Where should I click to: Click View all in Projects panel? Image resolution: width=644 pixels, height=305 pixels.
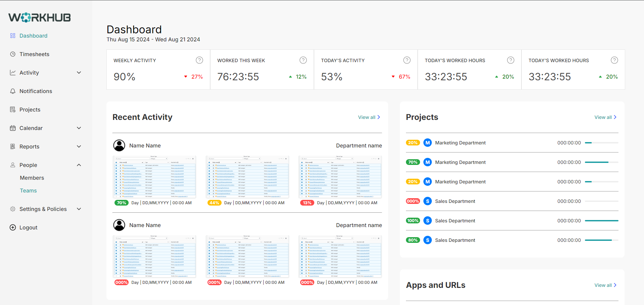(x=605, y=117)
